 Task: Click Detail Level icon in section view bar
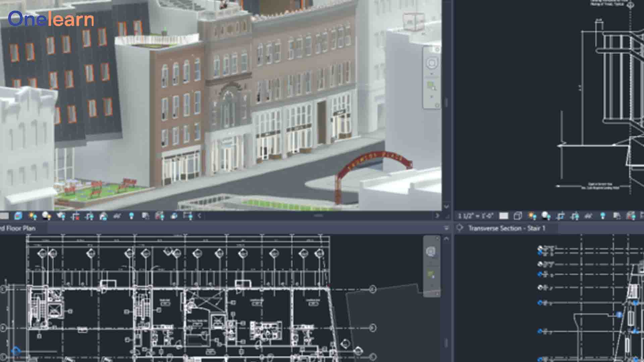[504, 216]
